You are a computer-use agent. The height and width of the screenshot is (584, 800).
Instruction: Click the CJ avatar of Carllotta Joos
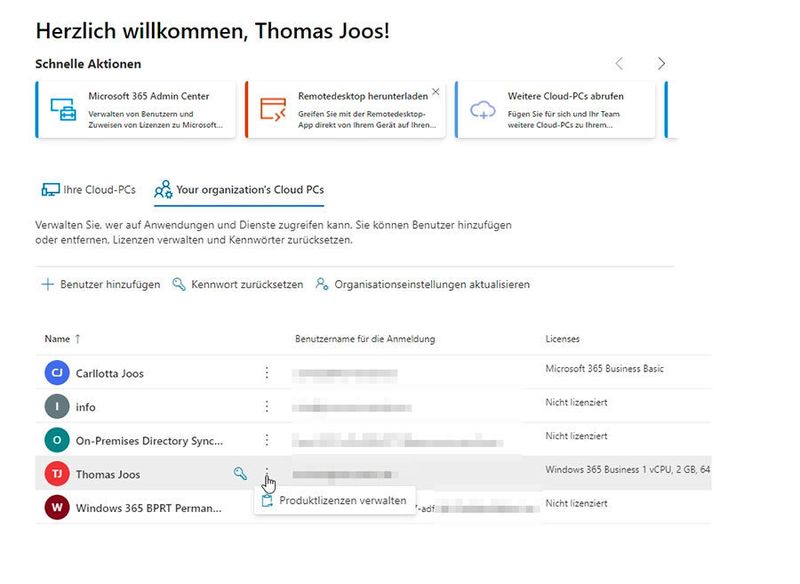(x=57, y=373)
